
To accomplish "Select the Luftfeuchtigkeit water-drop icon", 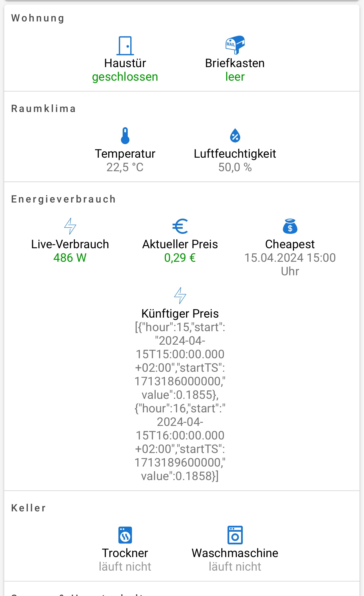I will (x=235, y=136).
